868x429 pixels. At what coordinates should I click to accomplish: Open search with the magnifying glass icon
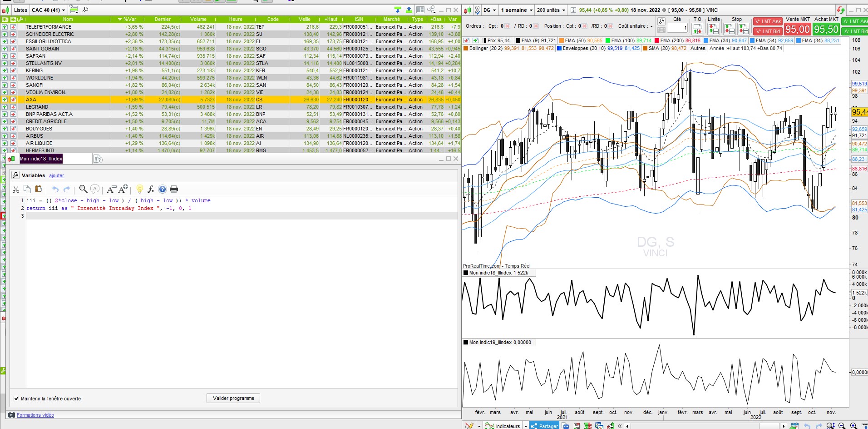(83, 190)
